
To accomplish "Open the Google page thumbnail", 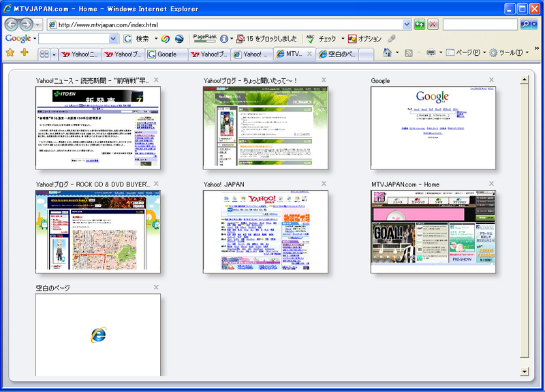I will click(x=433, y=128).
